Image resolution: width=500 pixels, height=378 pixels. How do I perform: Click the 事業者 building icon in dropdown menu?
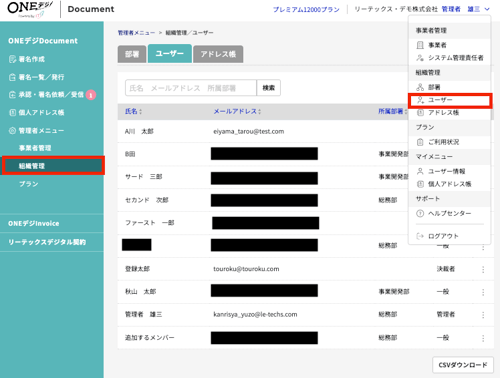(420, 45)
